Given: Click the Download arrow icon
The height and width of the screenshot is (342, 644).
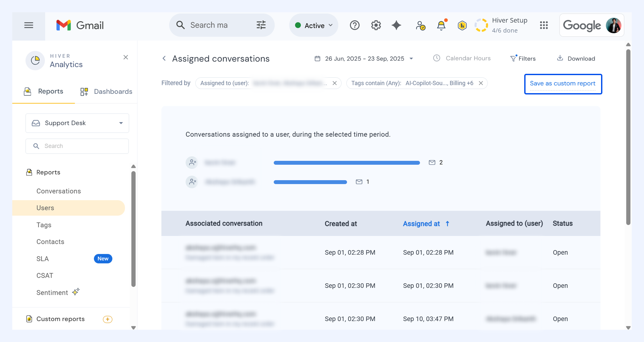Looking at the screenshot, I should pyautogui.click(x=560, y=58).
